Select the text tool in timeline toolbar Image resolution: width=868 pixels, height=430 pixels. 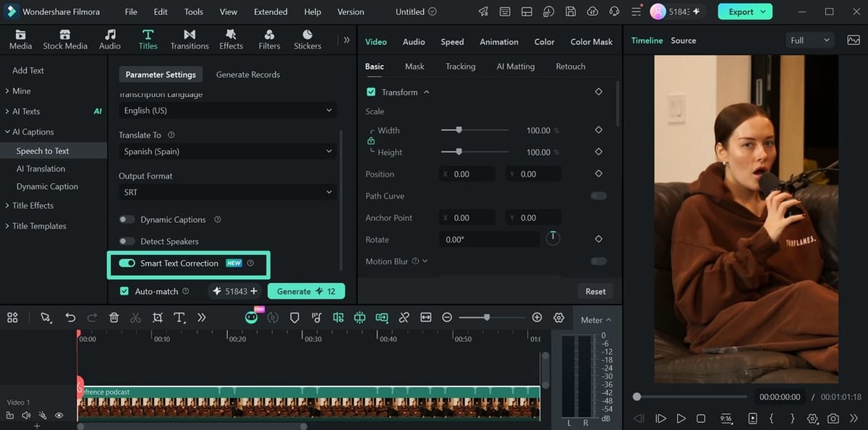(179, 318)
